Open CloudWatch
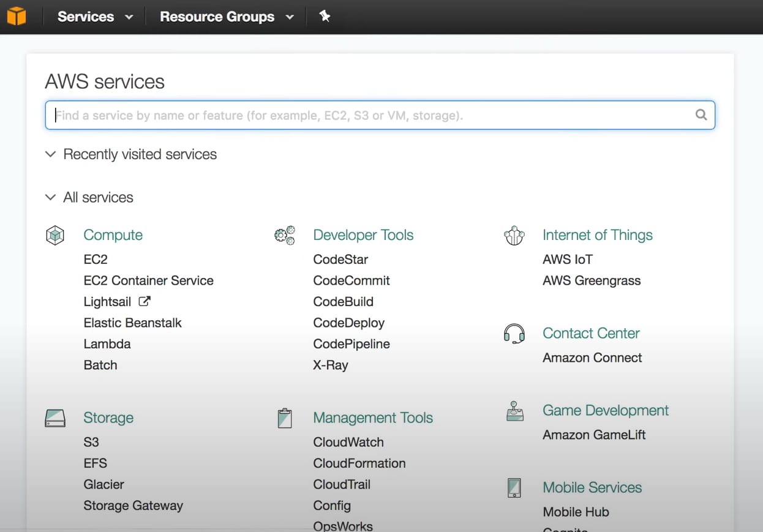Image resolution: width=763 pixels, height=532 pixels. [x=348, y=442]
